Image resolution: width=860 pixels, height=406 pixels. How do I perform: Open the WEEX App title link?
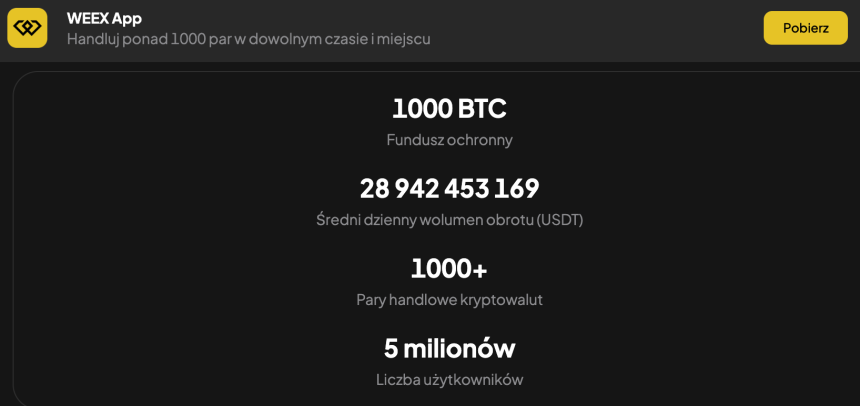[104, 18]
